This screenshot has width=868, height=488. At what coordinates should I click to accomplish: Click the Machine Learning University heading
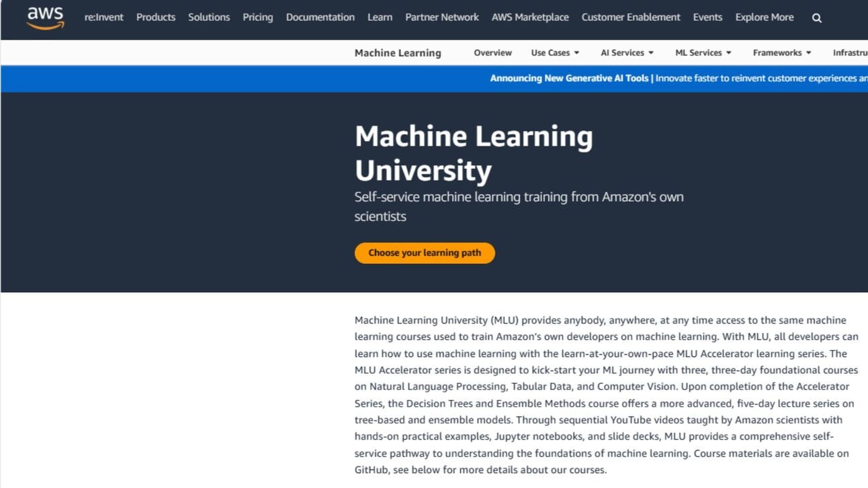[474, 153]
